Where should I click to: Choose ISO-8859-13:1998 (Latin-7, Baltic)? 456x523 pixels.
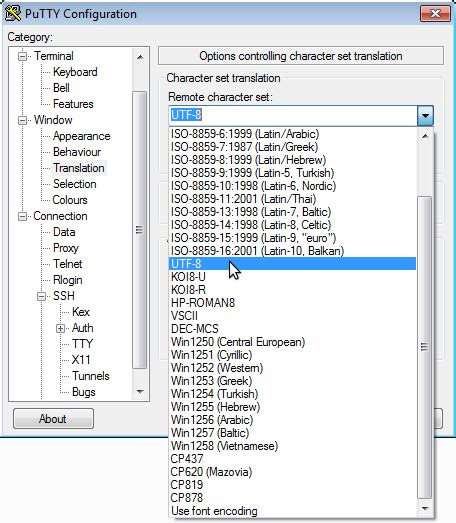tap(293, 212)
